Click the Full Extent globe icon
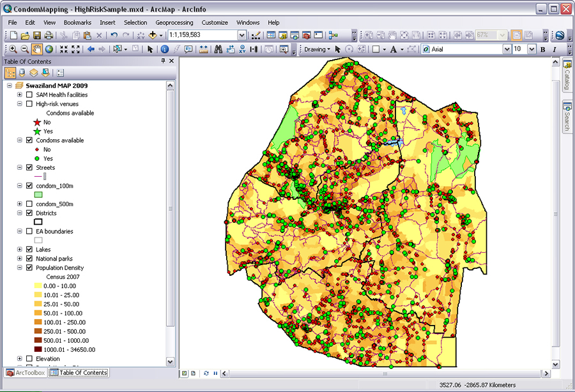The width and height of the screenshot is (575, 392). pyautogui.click(x=49, y=49)
